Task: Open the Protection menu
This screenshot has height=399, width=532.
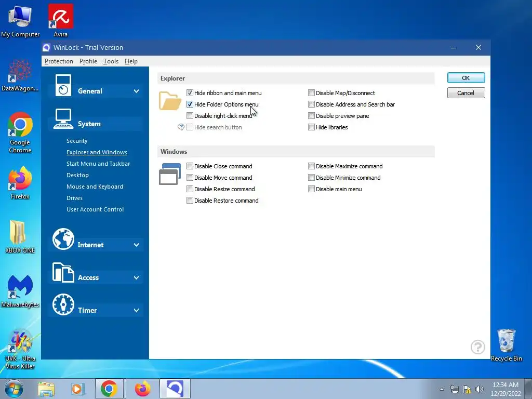Action: tap(59, 61)
